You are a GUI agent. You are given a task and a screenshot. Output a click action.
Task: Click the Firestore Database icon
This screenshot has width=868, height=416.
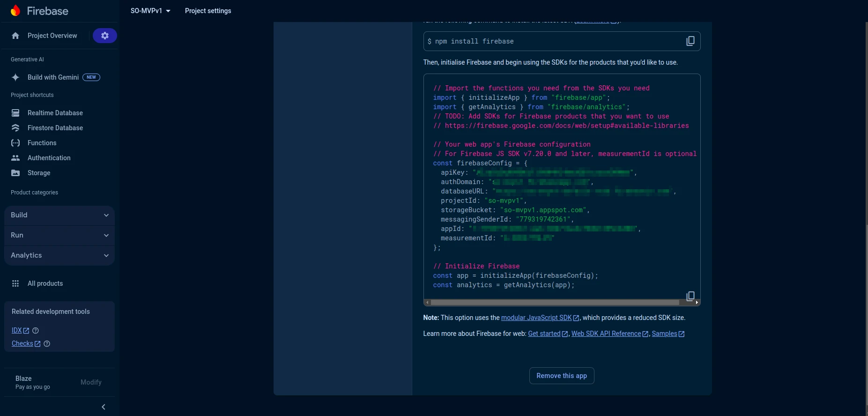pos(15,128)
